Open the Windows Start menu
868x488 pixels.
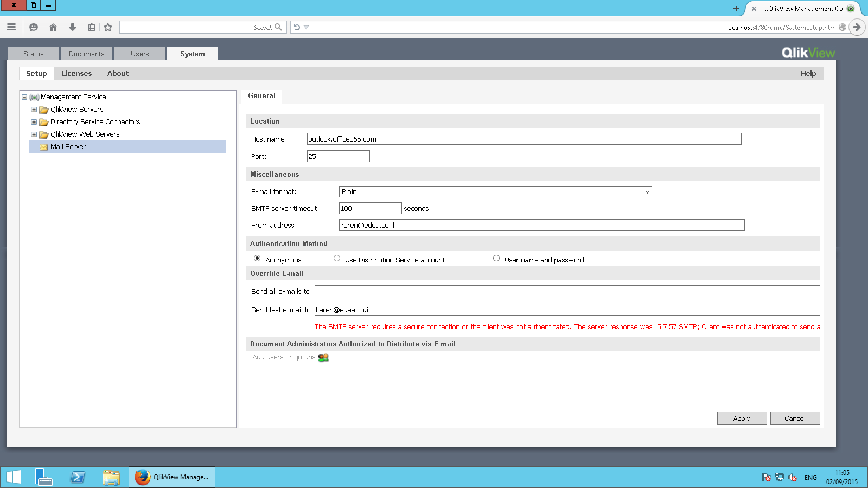[x=13, y=477]
